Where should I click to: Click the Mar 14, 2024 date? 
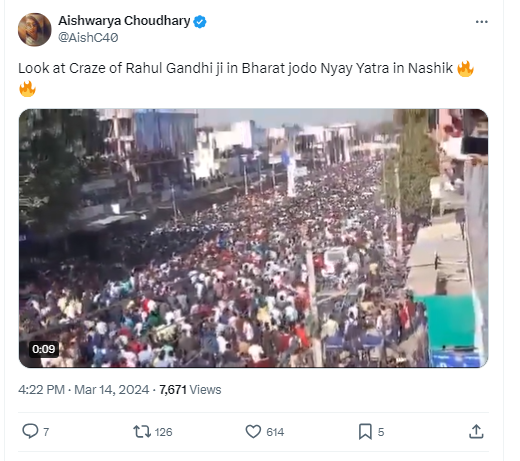(x=112, y=389)
